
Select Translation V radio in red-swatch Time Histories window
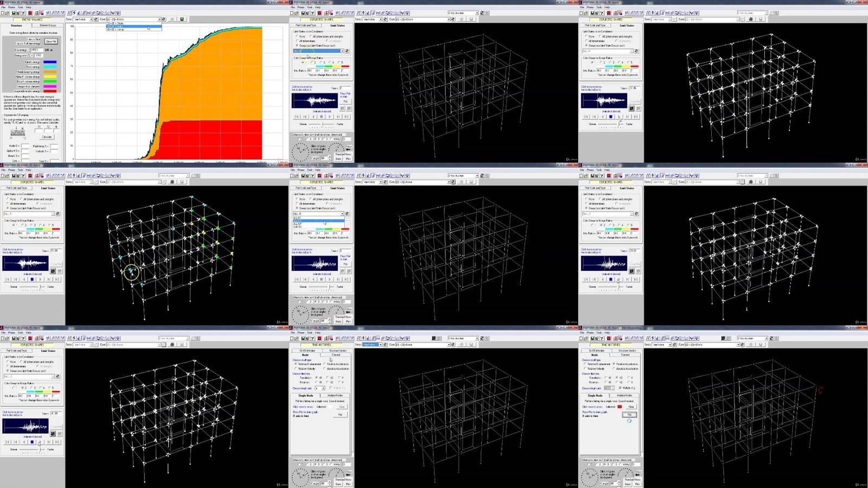click(628, 377)
